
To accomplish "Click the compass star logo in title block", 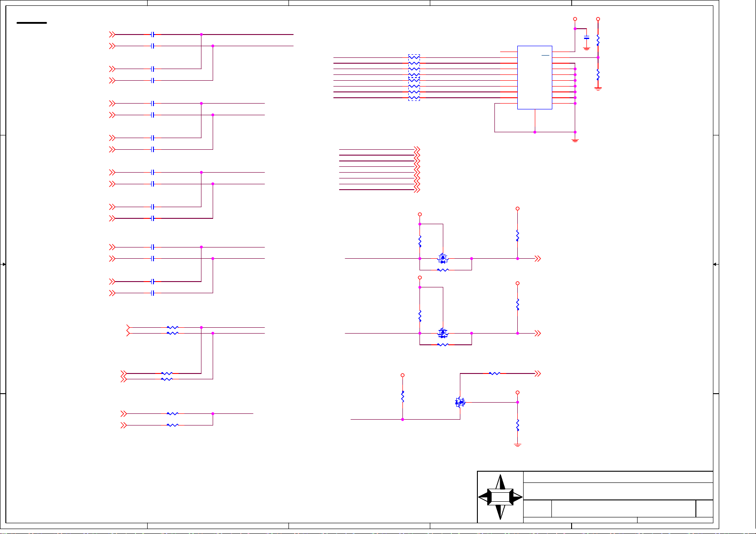I will (500, 497).
